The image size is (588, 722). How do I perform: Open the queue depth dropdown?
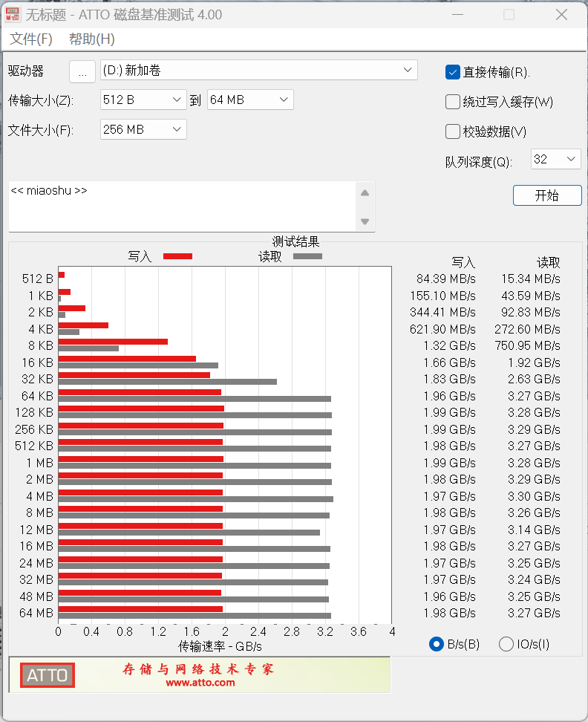[571, 159]
